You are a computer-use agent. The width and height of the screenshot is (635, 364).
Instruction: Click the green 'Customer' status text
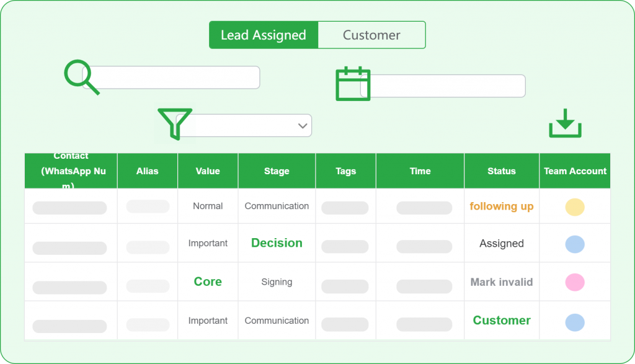(501, 320)
